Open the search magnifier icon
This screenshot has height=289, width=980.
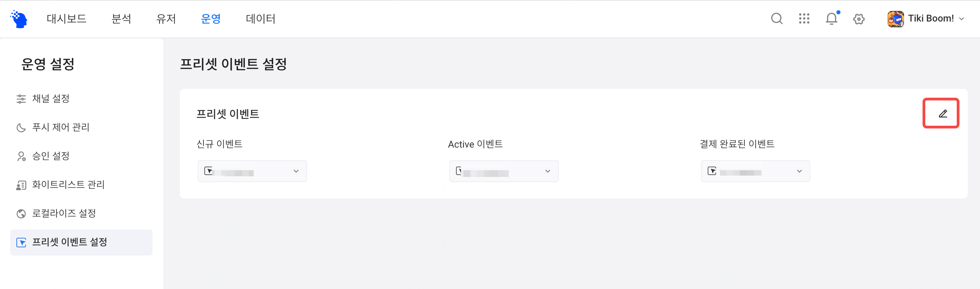(x=777, y=19)
